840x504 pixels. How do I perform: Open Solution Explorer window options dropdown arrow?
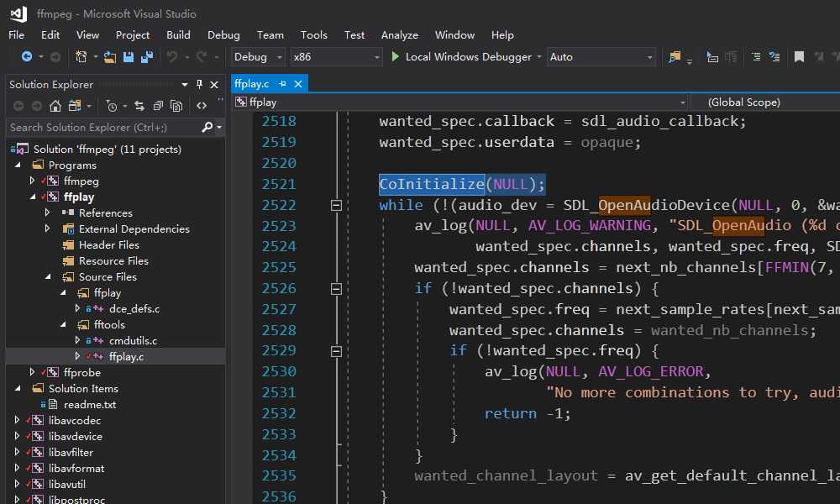[185, 85]
